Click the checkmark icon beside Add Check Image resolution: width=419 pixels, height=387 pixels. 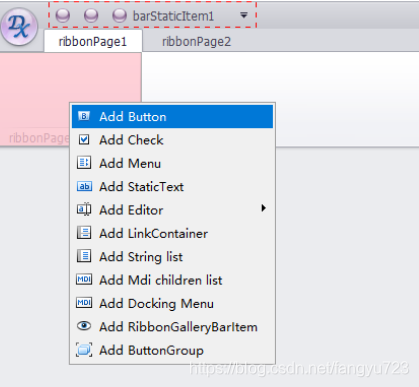(84, 139)
